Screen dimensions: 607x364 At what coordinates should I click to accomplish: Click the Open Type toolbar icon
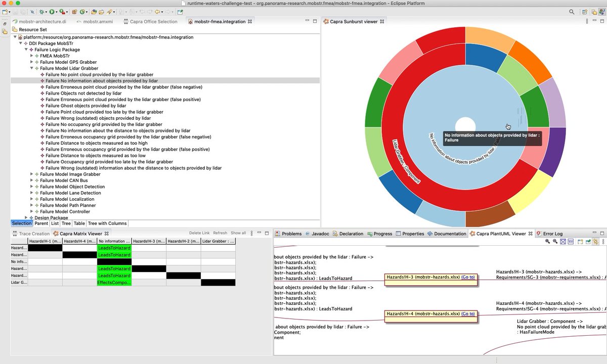[94, 12]
